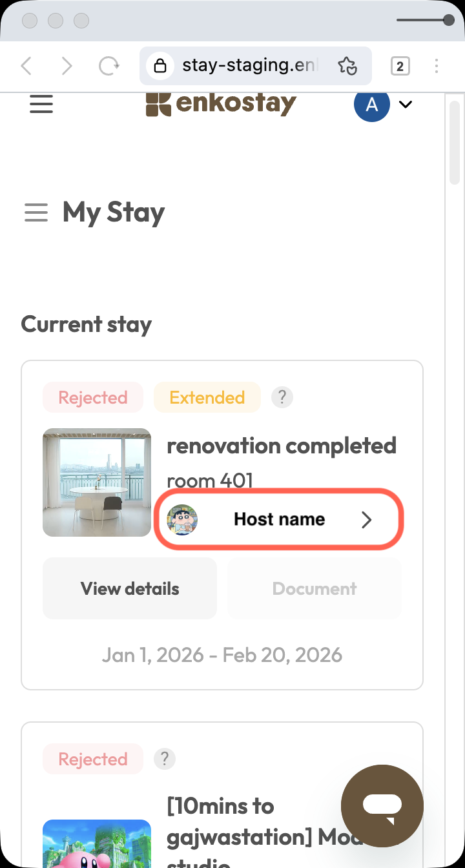Expand the profile avatar dropdown arrow
The image size is (465, 868).
(x=406, y=105)
